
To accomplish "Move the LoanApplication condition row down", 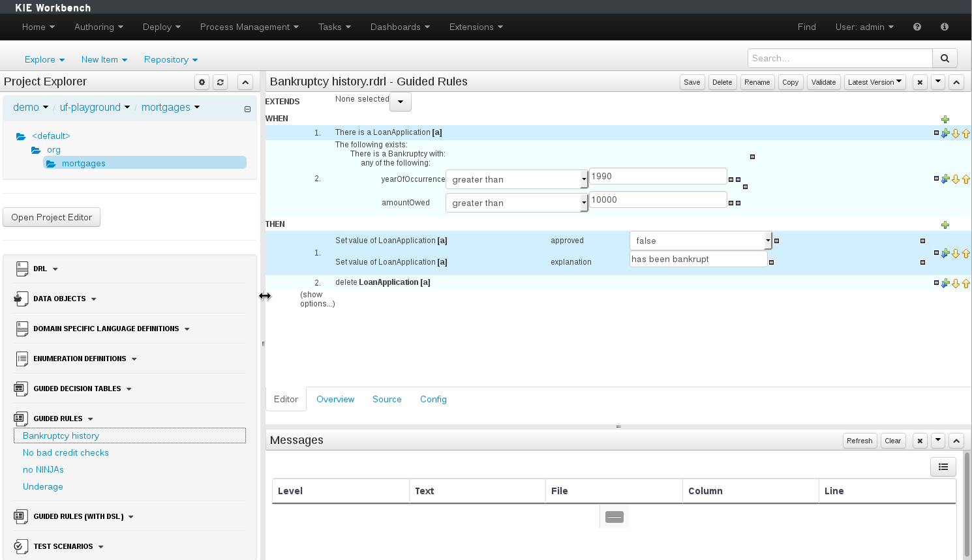I will [956, 133].
